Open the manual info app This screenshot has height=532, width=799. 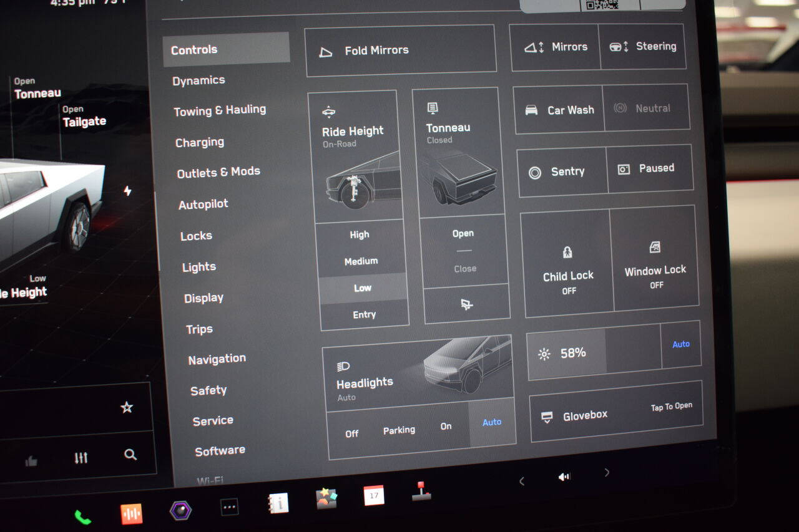click(278, 503)
